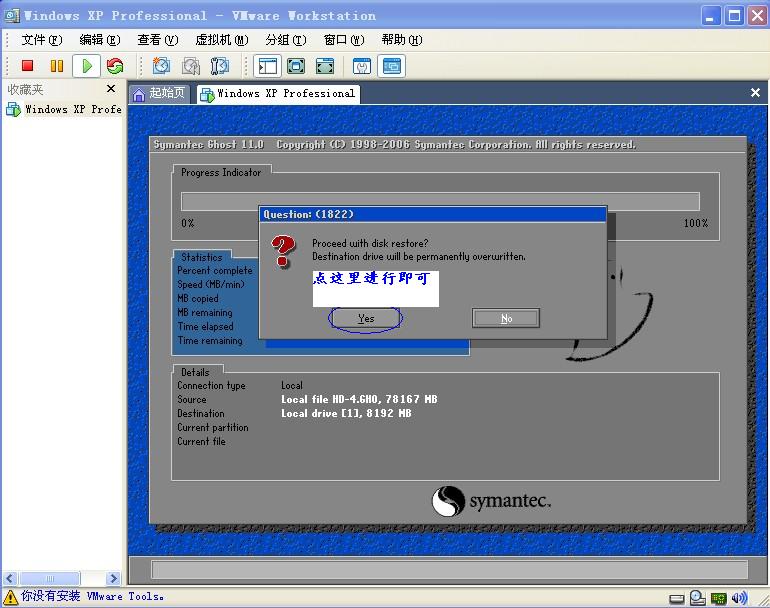Open the 虚拟机 (VM) menu
The width and height of the screenshot is (770, 608).
(221, 40)
